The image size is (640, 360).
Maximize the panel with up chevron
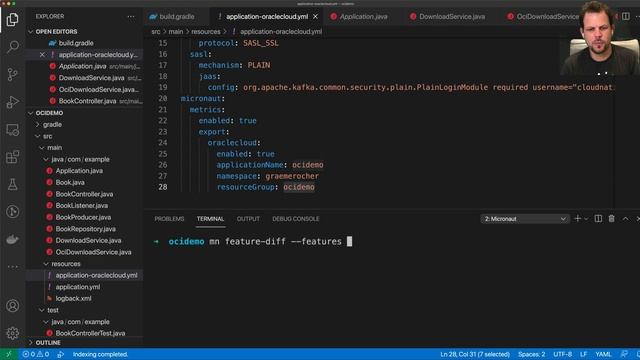[625, 219]
